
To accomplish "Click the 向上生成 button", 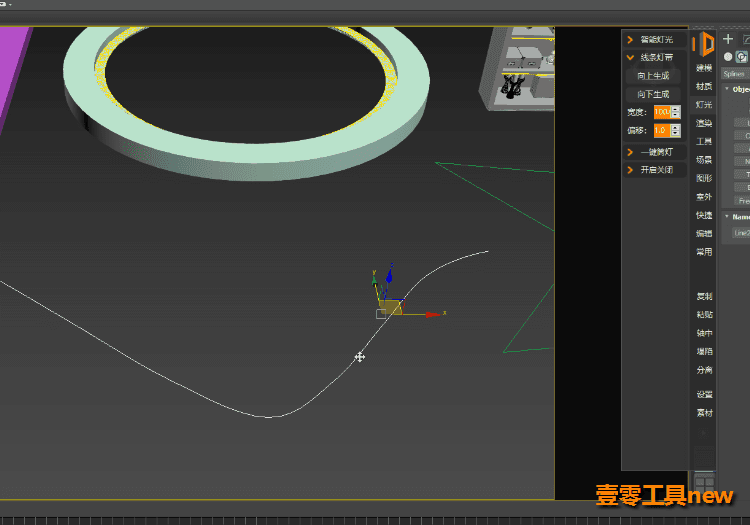I will coord(653,76).
